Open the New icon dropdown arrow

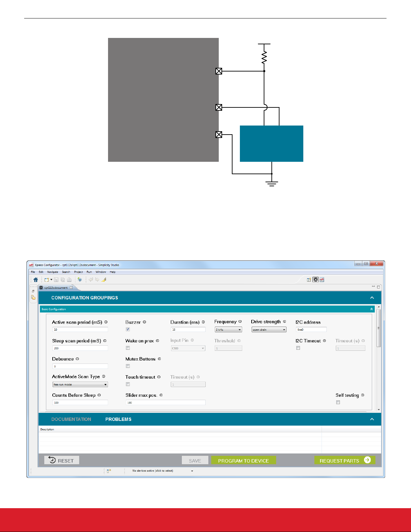click(x=51, y=280)
